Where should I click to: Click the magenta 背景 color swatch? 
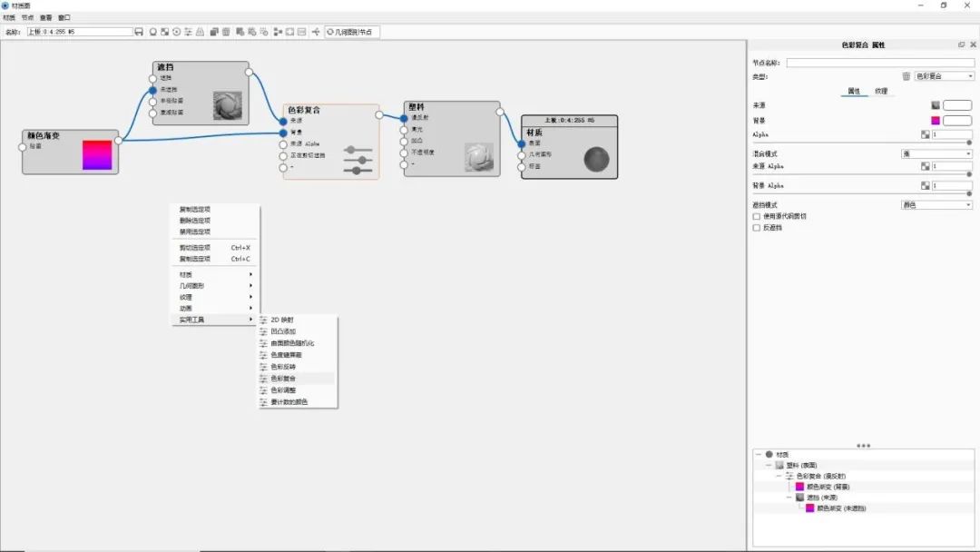click(x=934, y=119)
